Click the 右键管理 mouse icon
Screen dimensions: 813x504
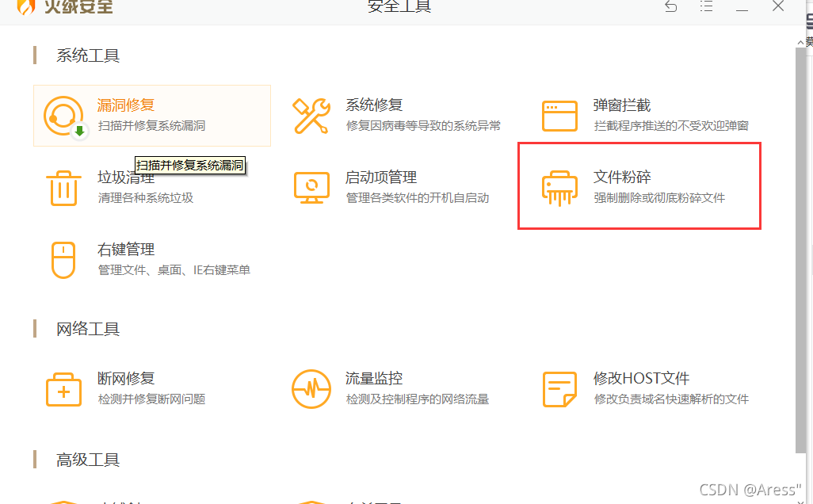[x=63, y=260]
